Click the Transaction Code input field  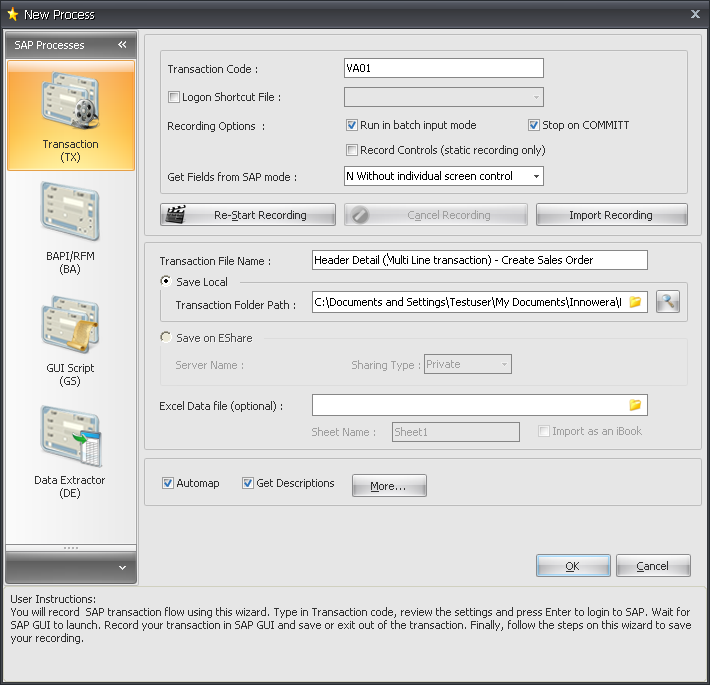tap(443, 68)
